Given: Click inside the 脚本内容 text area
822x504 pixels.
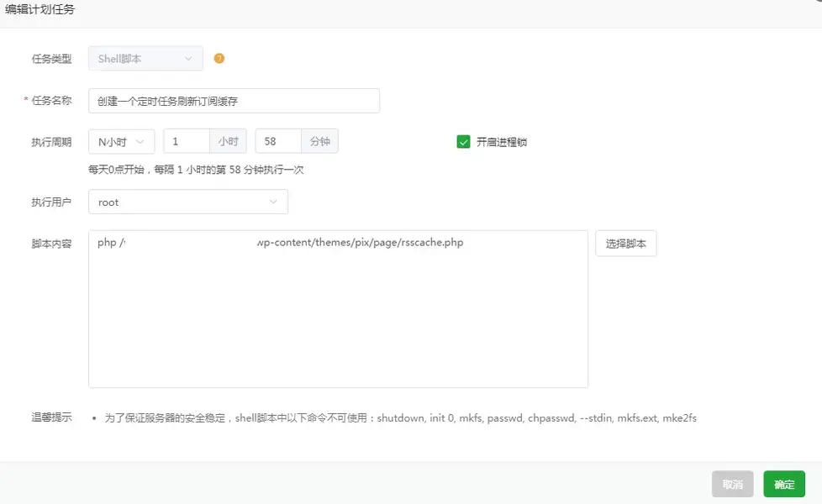Looking at the screenshot, I should point(338,309).
